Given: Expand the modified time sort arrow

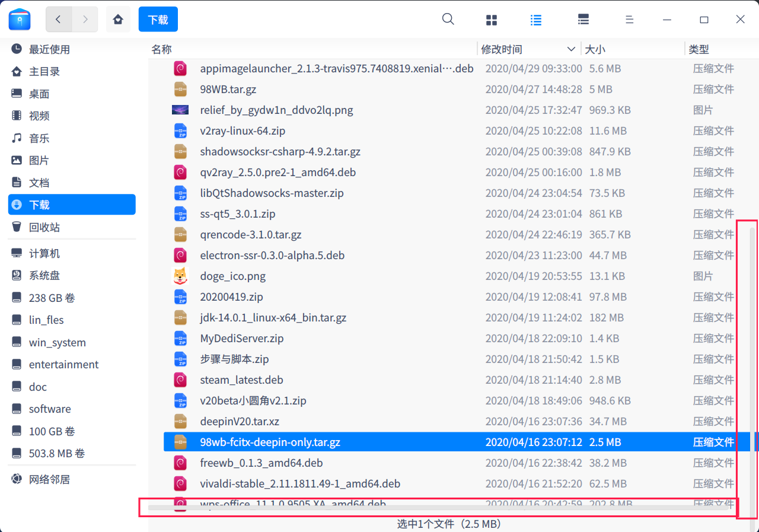Looking at the screenshot, I should [x=571, y=49].
